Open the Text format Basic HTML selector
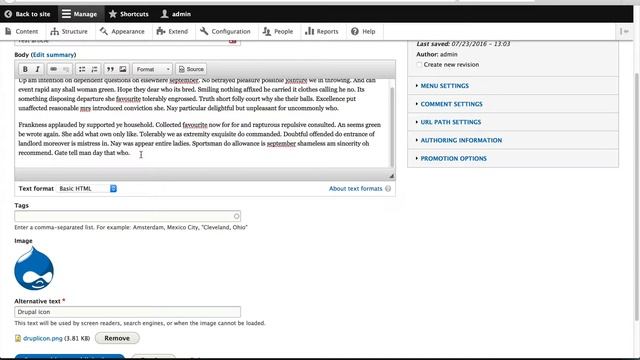 (88, 189)
